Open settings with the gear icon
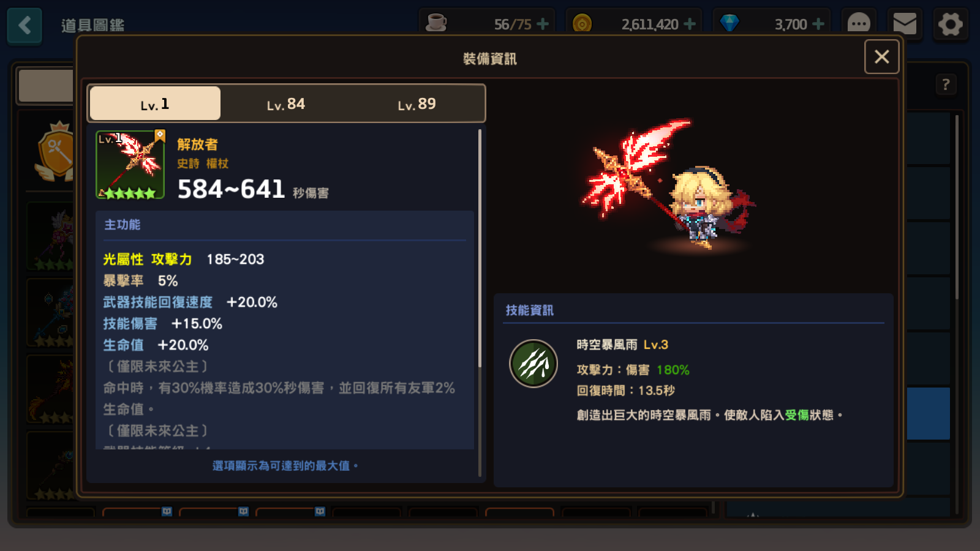Screen dimensions: 980x551 click(x=951, y=24)
